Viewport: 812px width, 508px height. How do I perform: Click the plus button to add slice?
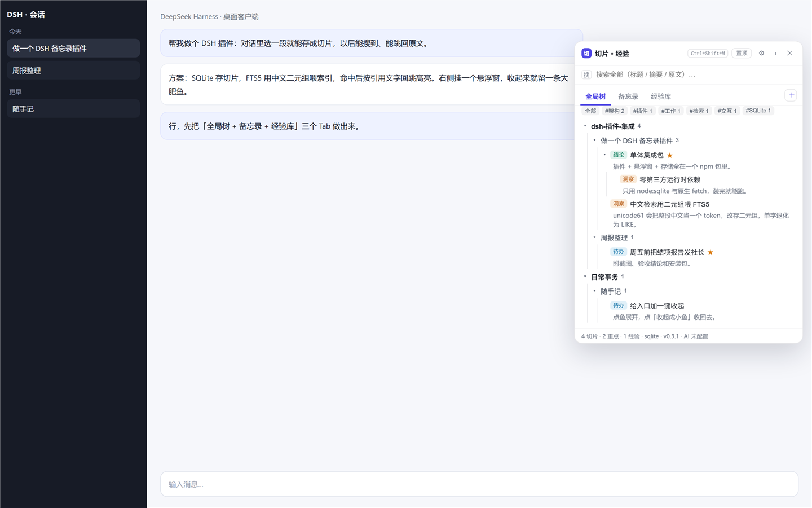[x=792, y=95]
